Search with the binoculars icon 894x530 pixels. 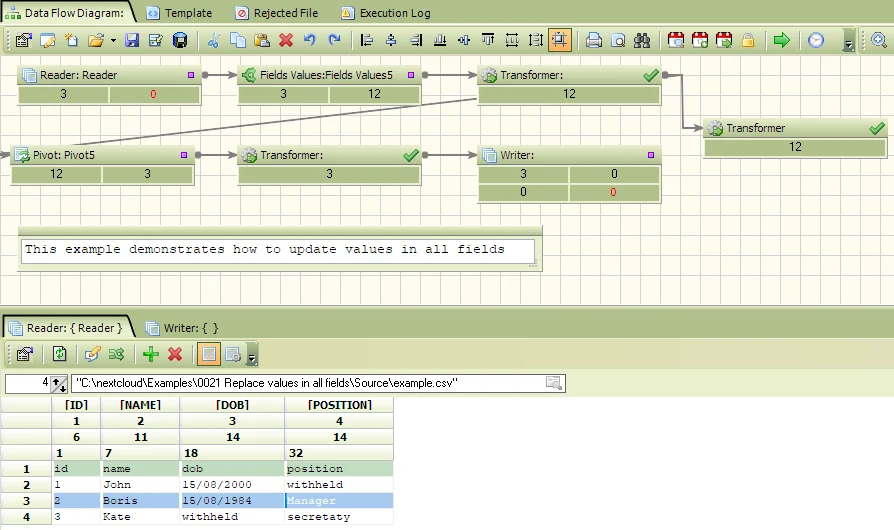click(x=642, y=40)
